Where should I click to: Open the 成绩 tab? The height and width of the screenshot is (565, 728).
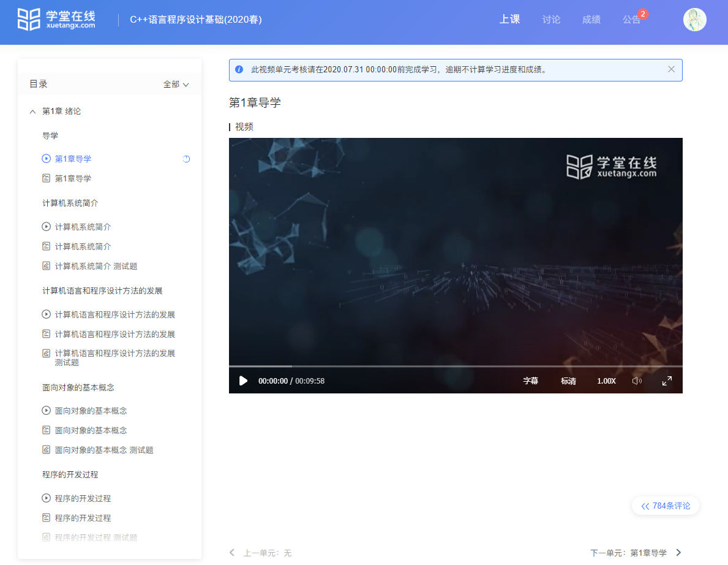pyautogui.click(x=591, y=20)
